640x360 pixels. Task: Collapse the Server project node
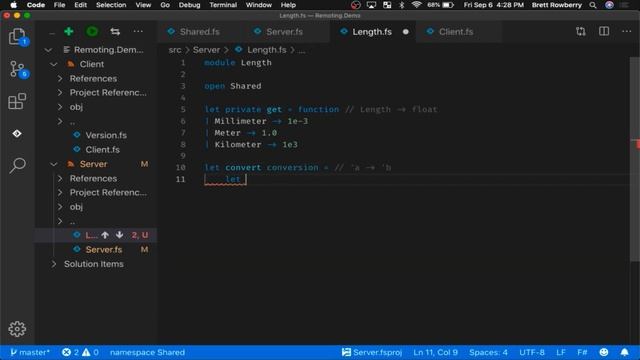[x=54, y=164]
